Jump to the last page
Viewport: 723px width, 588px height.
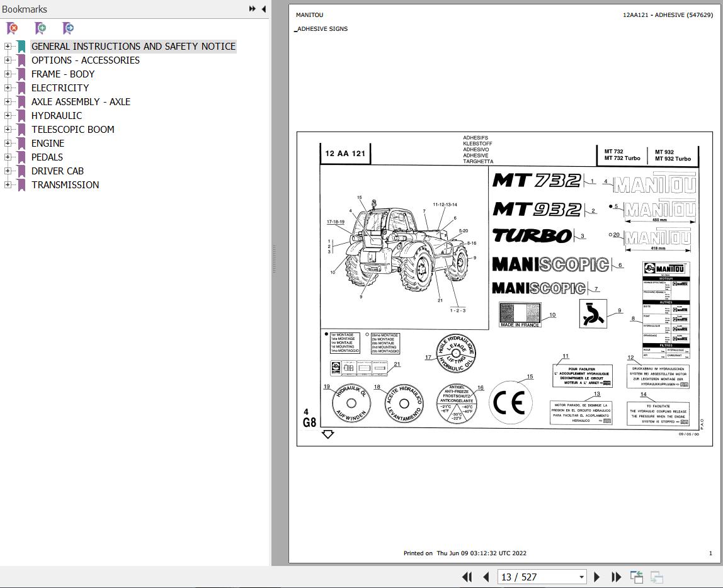[616, 577]
